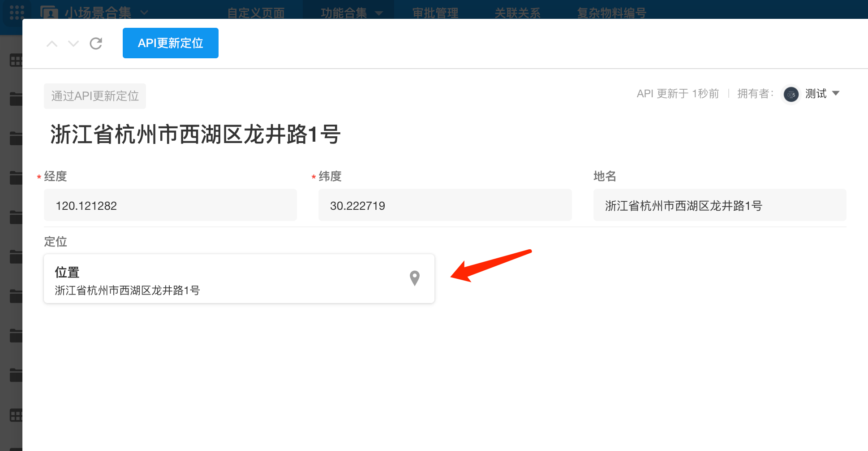
Task: Click the map pin icon in 位置 card
Action: click(415, 278)
